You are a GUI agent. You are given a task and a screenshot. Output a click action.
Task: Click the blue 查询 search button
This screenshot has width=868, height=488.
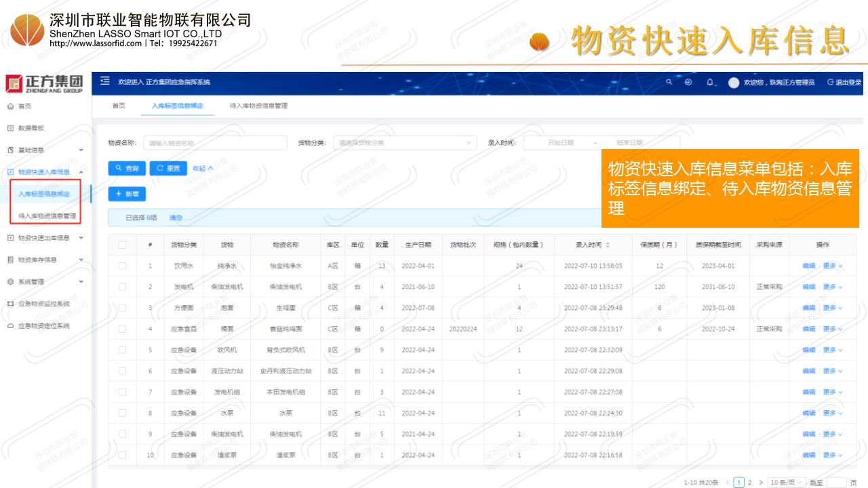(x=127, y=168)
